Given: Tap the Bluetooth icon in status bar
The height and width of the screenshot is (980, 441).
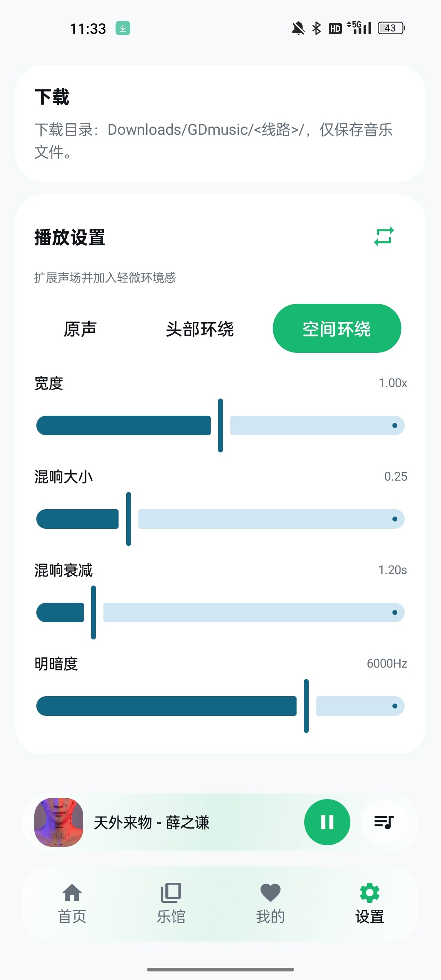Looking at the screenshot, I should pos(316,28).
